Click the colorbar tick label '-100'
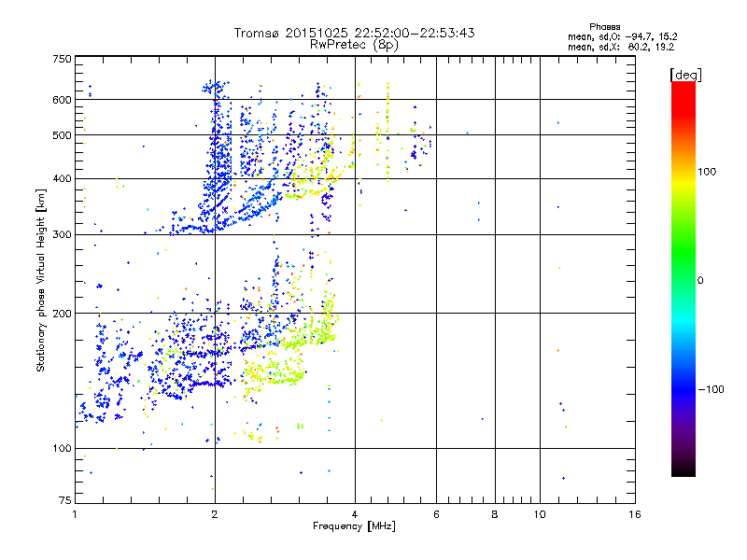Image resolution: width=747 pixels, height=560 pixels. [711, 389]
